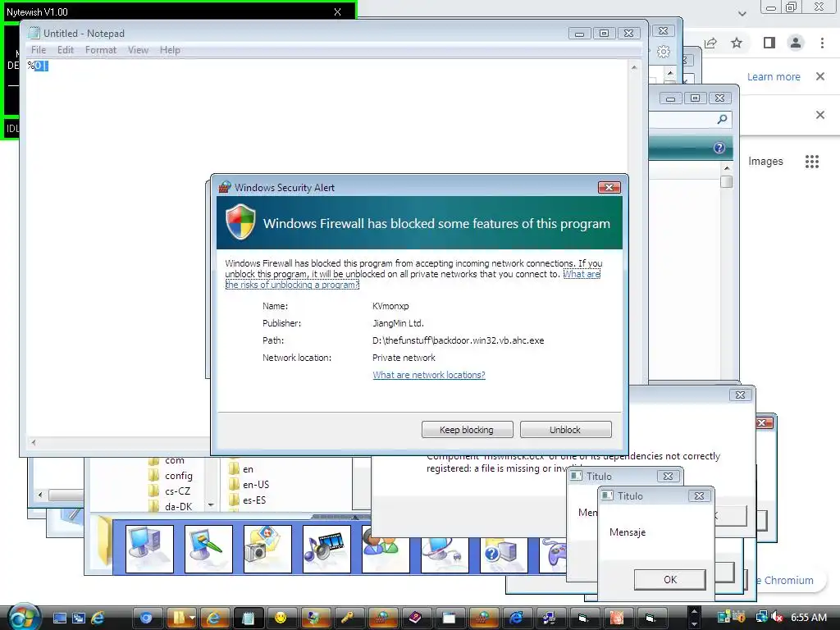The image size is (840, 630).
Task: Click OK in the front Titulo dialog
Action: pos(669,580)
